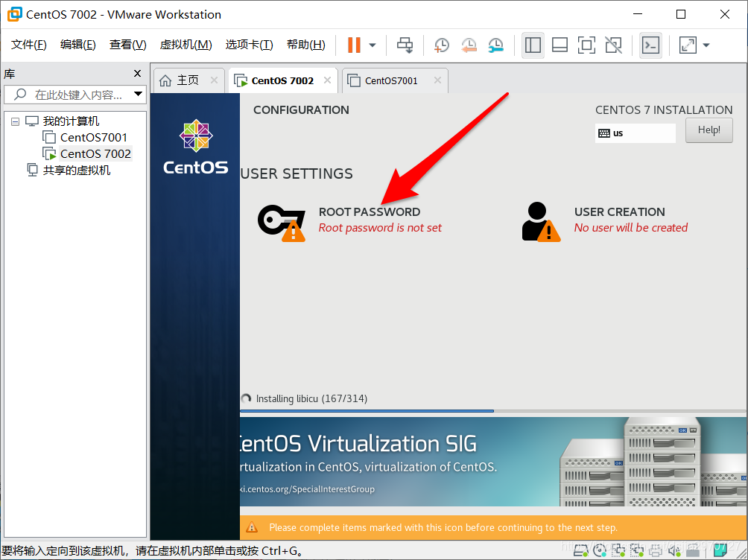Click the stretch guest display icon
Viewport: 748px width, 560px height.
pyautogui.click(x=688, y=45)
